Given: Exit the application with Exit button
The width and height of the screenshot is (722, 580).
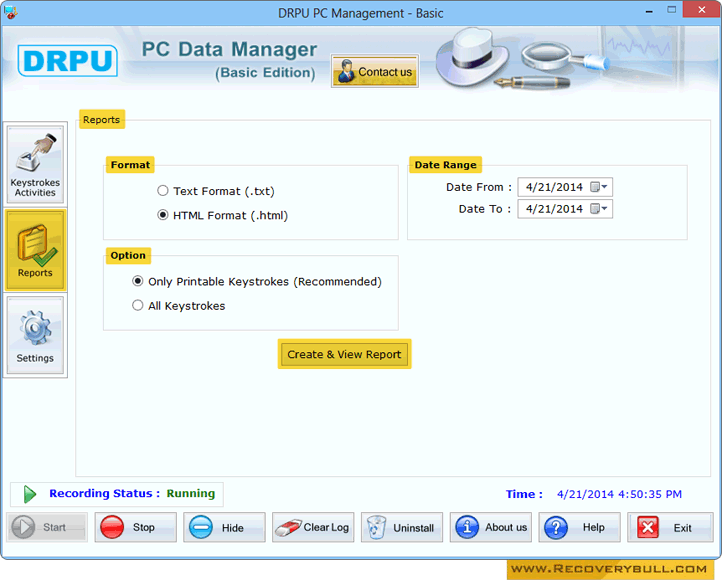Looking at the screenshot, I should click(x=670, y=527).
